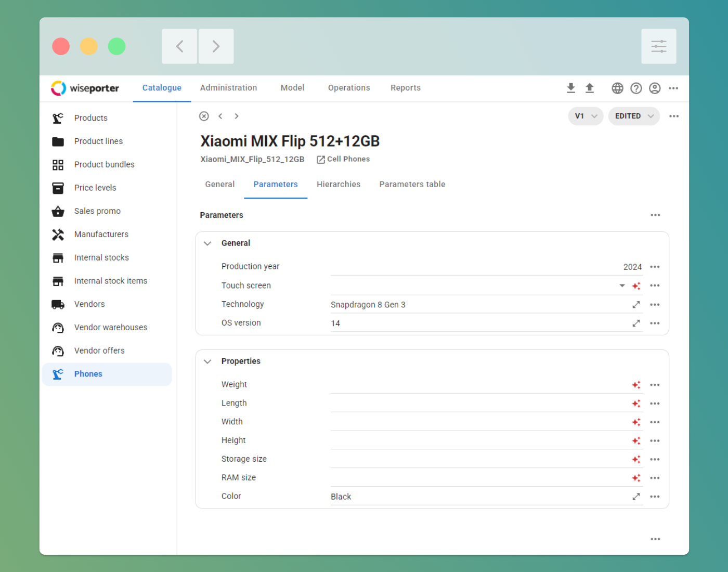728x572 pixels.
Task: Open the Operations menu
Action: point(349,88)
